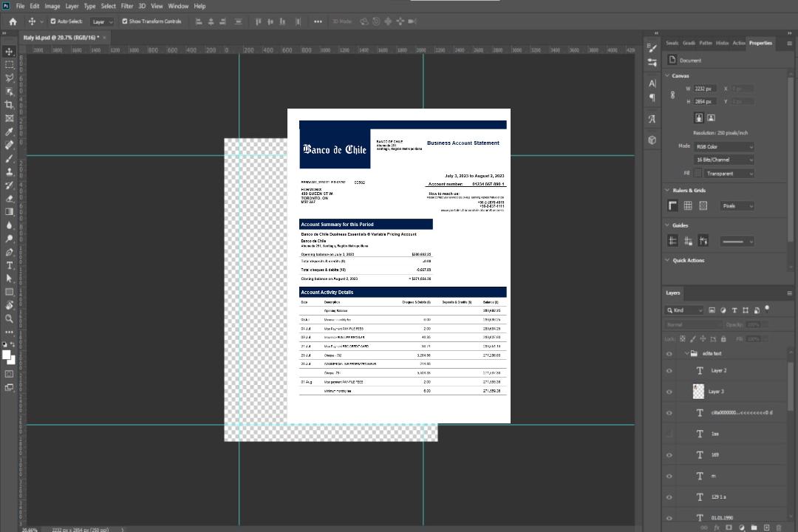Select the Rectangular Marquee tool
This screenshot has width=798, height=532.
click(9, 65)
